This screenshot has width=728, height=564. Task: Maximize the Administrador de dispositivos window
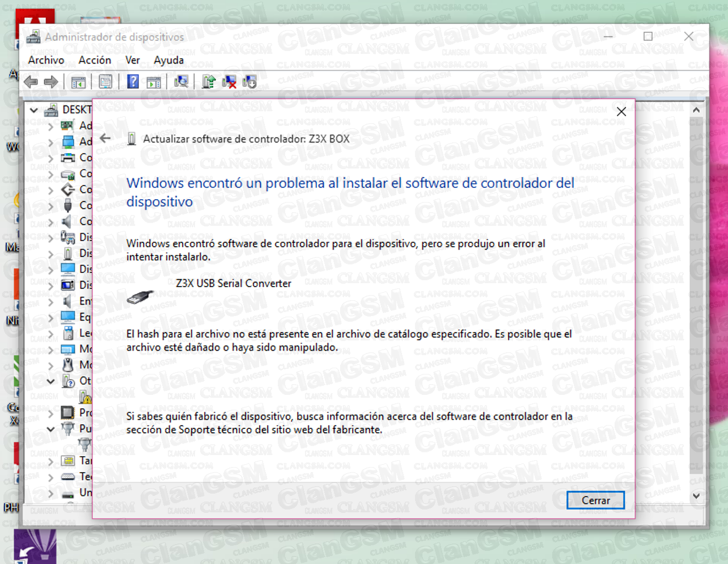click(x=648, y=36)
